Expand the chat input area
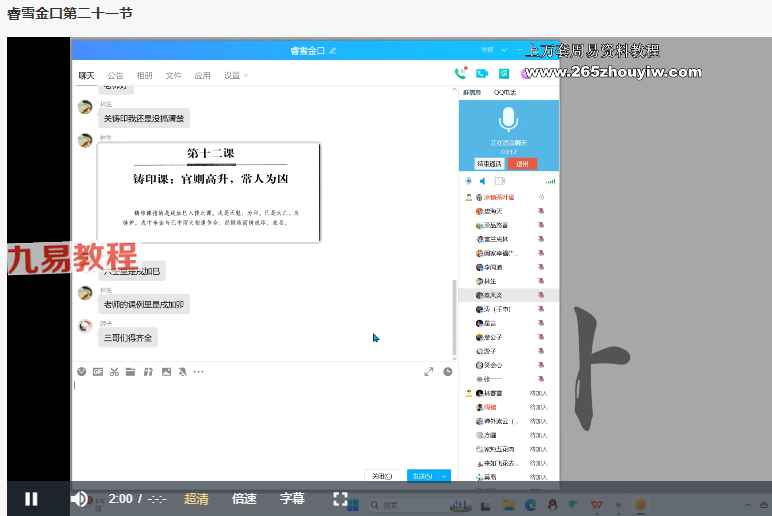 pyautogui.click(x=429, y=372)
